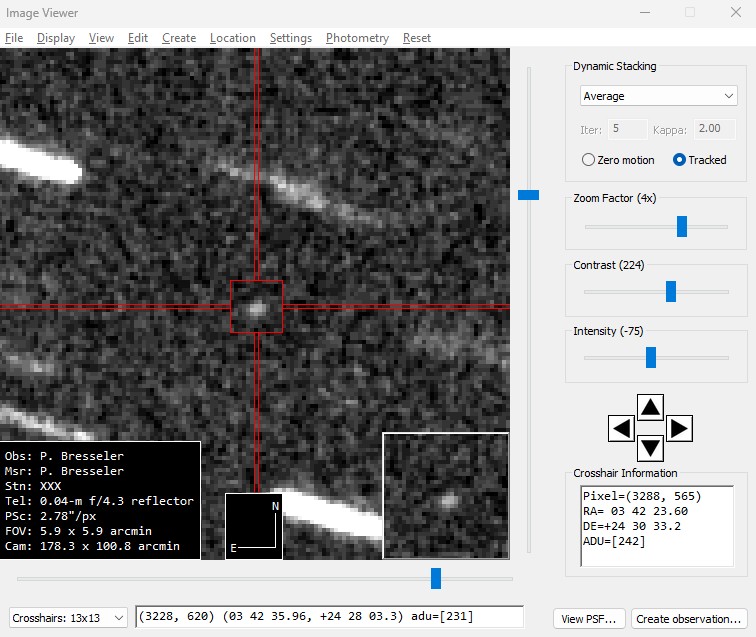Click the Contrast slider handle
756x637 pixels.
pos(671,292)
